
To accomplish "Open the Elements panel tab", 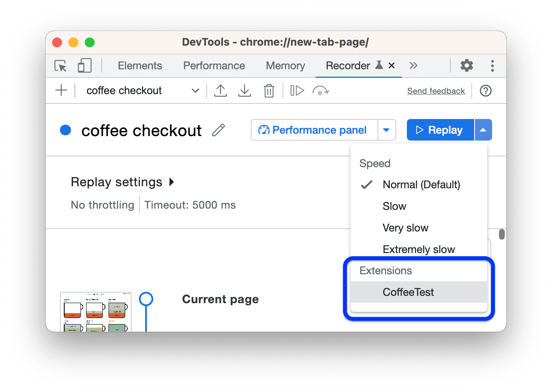I will coord(140,66).
